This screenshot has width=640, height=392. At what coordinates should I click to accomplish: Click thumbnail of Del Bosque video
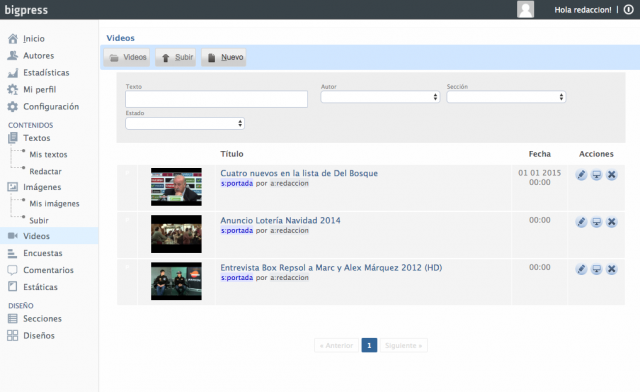[x=176, y=187]
